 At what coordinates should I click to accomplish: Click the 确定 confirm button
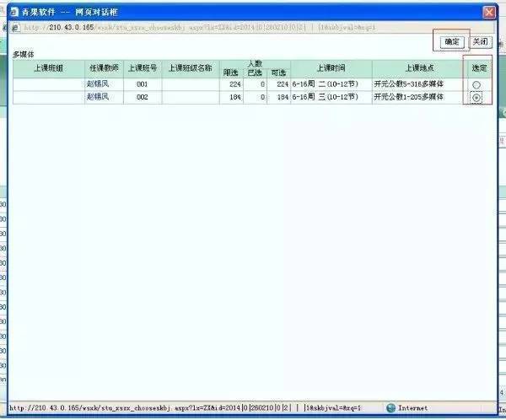(452, 41)
